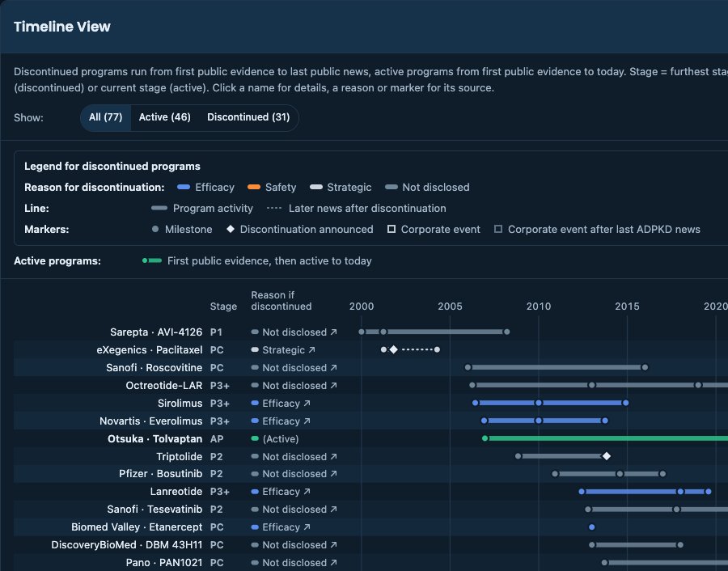Open Pano · PAN1021 details
The image size is (728, 571).
164,563
